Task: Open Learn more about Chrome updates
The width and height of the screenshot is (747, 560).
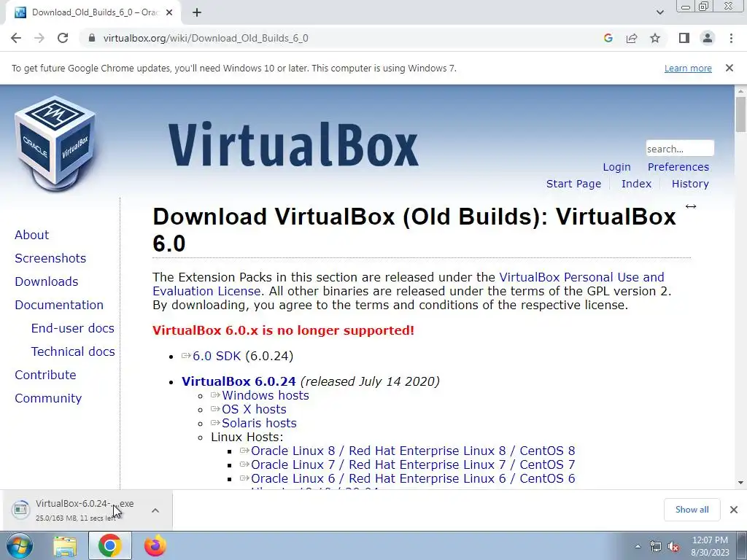Action: 688,68
